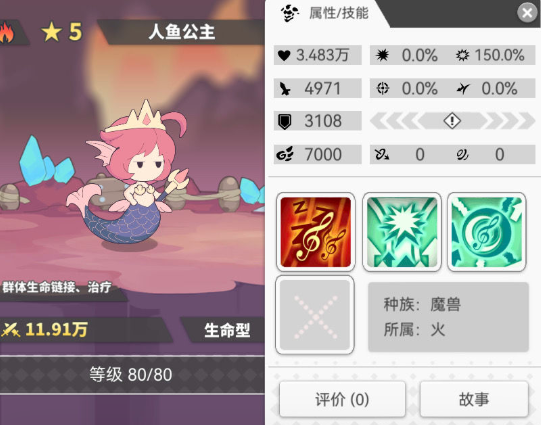Open the red sleep music skill icon
541x425 pixels.
tap(316, 232)
